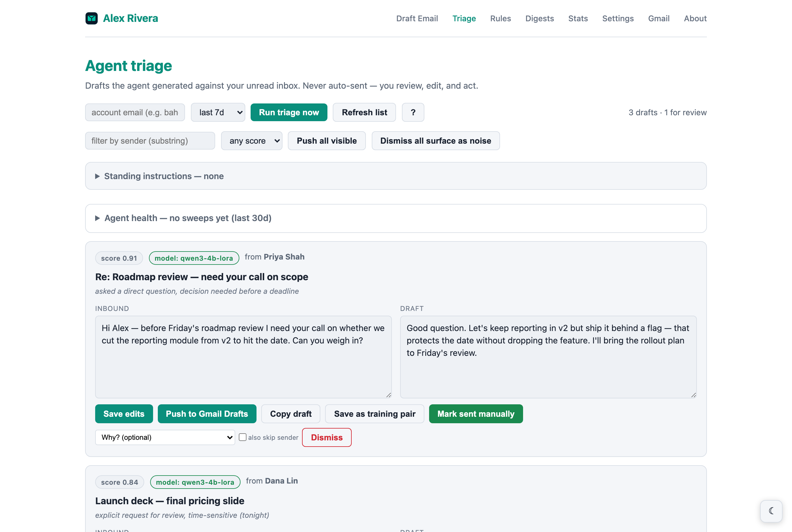792x532 pixels.
Task: Click 'asked a direct question, decision needed' reason text
Action: 197,291
